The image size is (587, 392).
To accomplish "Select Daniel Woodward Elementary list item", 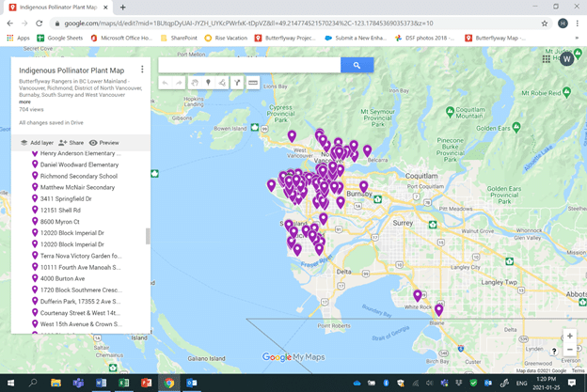I will point(81,165).
